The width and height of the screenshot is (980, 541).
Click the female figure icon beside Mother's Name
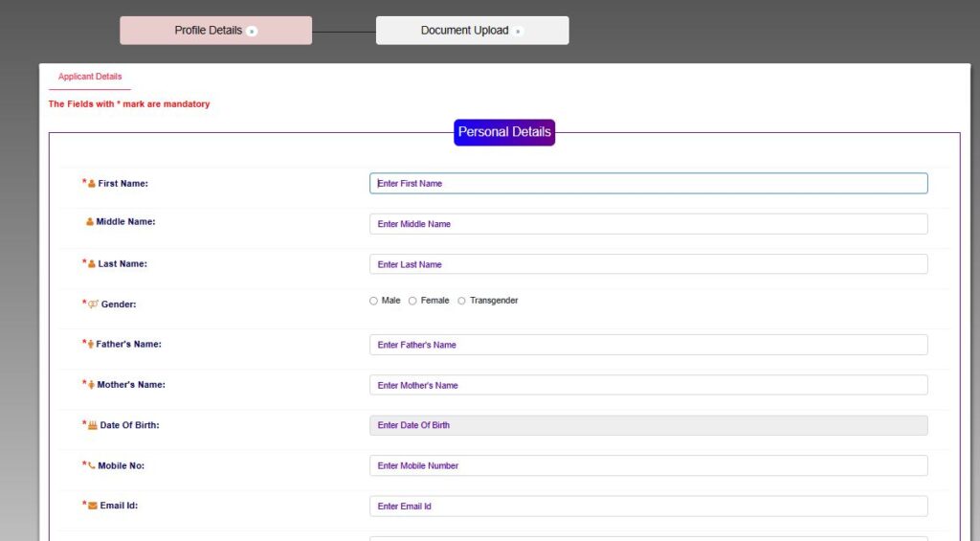tap(91, 385)
